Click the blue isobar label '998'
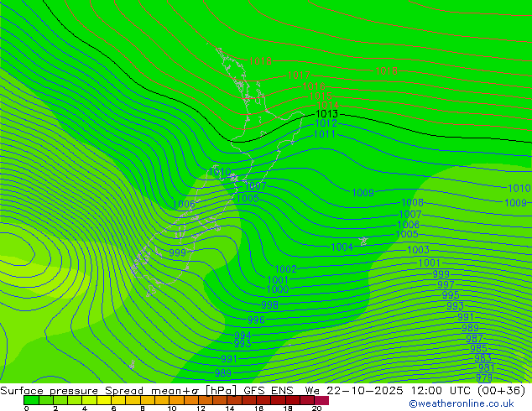Screen dimensions: 532x411 tap(269, 304)
